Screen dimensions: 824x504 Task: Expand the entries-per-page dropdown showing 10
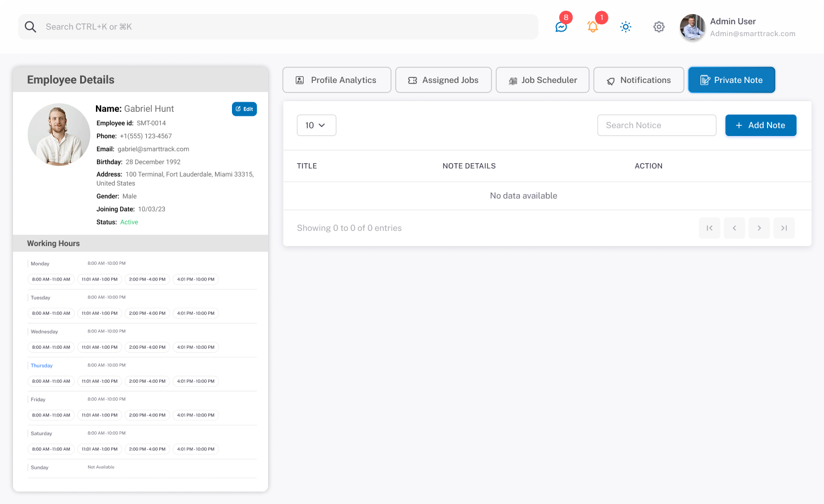coord(316,125)
